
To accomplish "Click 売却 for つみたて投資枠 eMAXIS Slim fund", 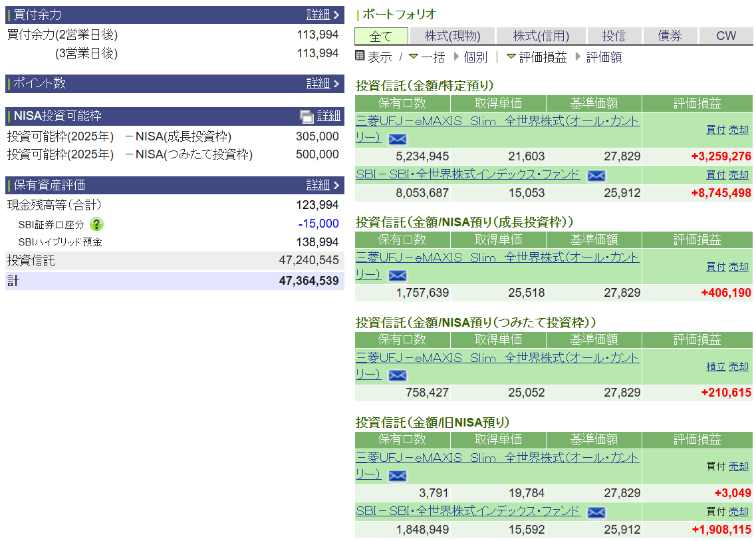I will click(x=738, y=367).
